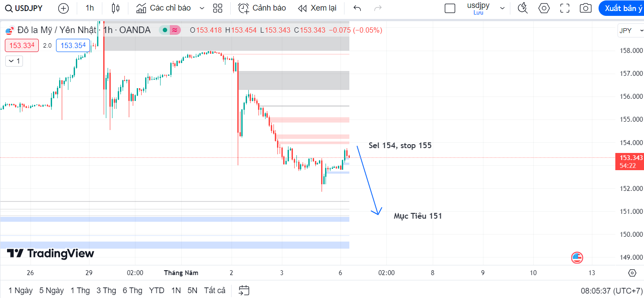Viewport: 644px width, 298px height.
Task: Open the indicator templates grid icon
Action: [x=217, y=8]
